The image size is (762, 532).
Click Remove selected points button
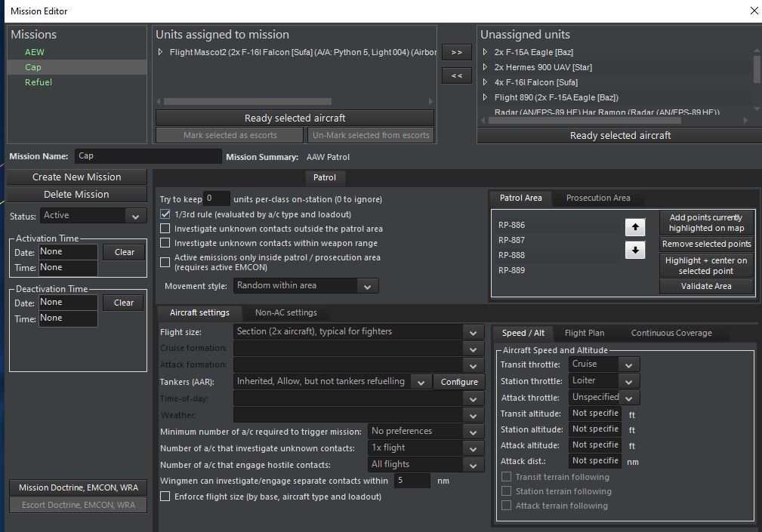pyautogui.click(x=706, y=244)
